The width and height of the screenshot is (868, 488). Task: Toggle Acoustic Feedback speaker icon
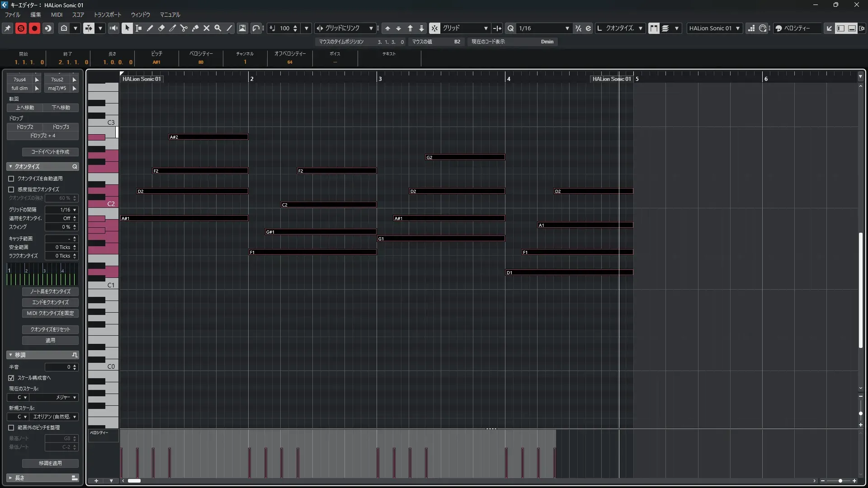pos(113,28)
